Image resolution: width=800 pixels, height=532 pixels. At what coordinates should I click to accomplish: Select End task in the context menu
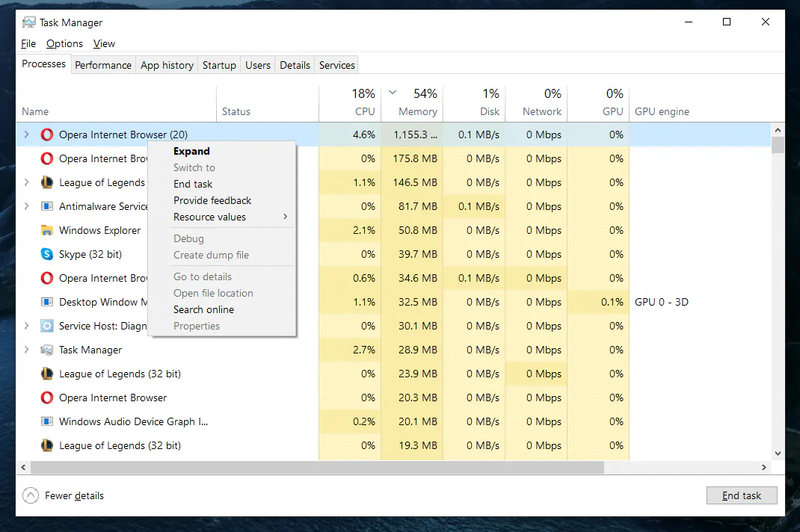222,184
